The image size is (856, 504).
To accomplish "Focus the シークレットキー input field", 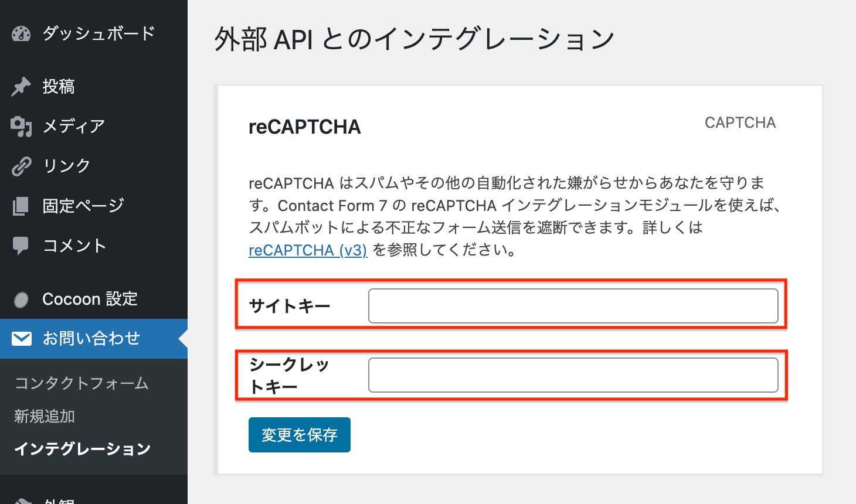I will coord(573,375).
